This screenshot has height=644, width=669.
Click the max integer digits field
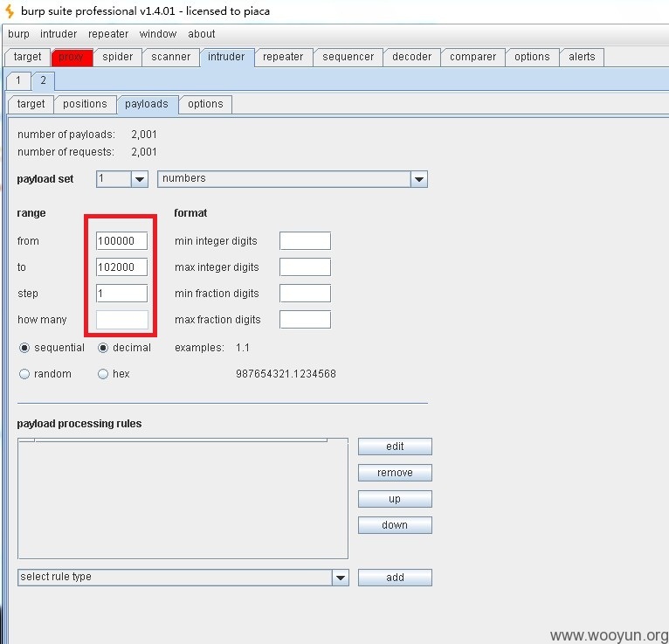[x=305, y=267]
